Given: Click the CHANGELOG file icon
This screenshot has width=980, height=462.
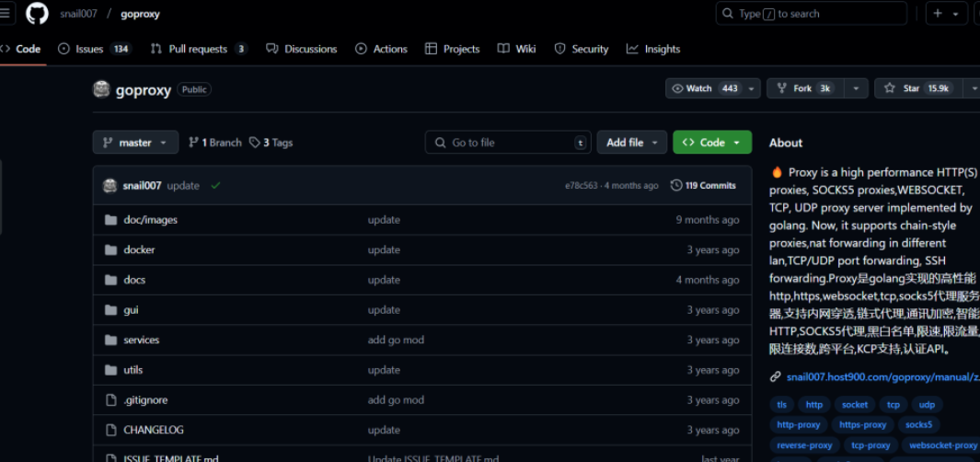Looking at the screenshot, I should [x=111, y=430].
